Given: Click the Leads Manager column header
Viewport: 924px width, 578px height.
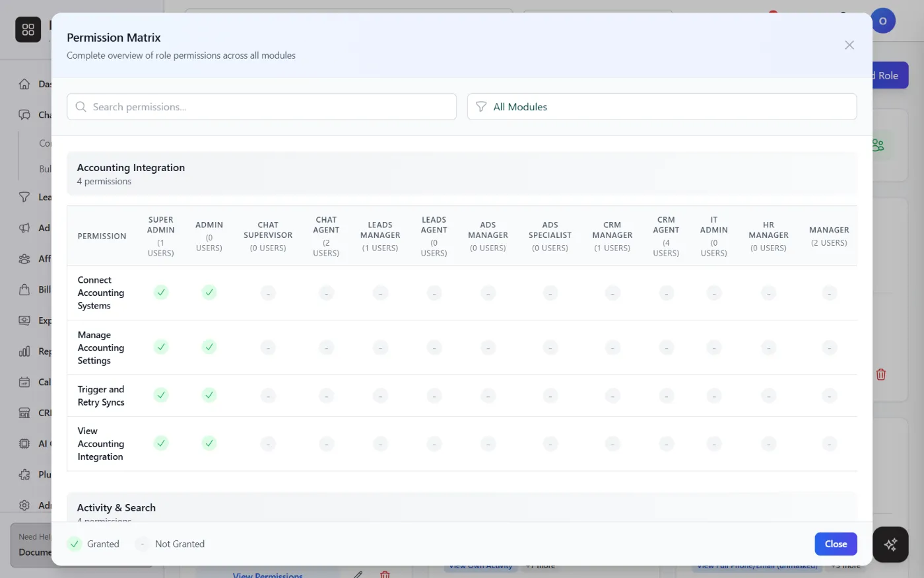Looking at the screenshot, I should [380, 236].
